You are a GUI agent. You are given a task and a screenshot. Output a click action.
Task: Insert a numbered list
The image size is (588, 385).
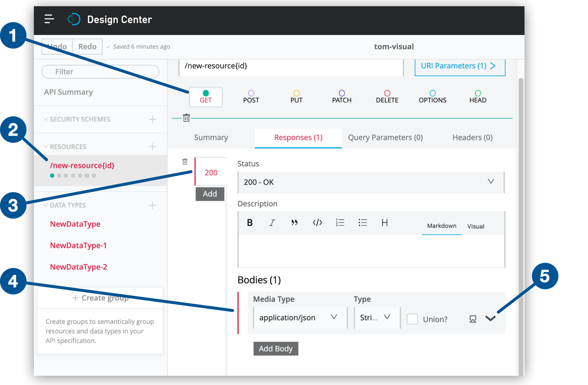point(340,223)
